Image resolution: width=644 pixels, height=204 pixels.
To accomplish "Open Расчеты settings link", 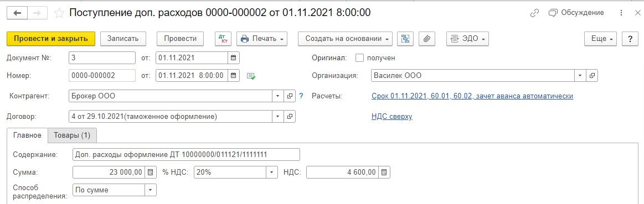I will click(x=472, y=96).
